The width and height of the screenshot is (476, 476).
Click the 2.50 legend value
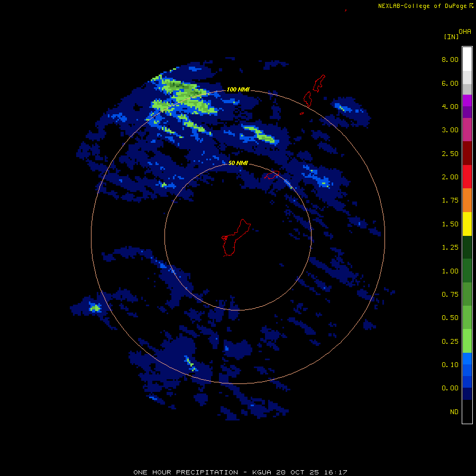pos(450,153)
